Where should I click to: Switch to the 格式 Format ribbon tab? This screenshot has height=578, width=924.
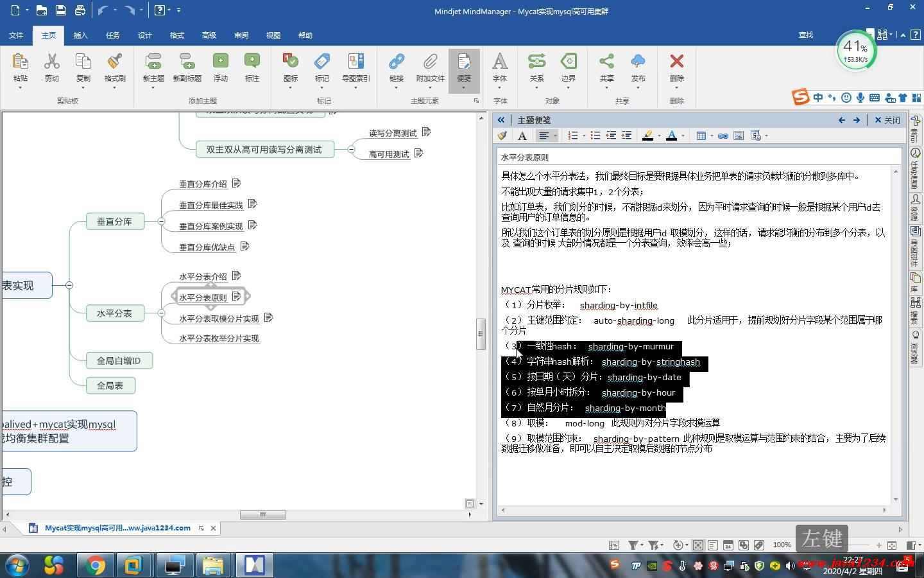tap(177, 35)
